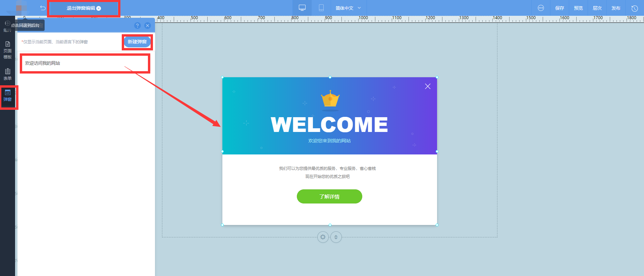Image resolution: width=644 pixels, height=276 pixels.
Task: Click 保存 in top toolbar
Action: tap(559, 8)
